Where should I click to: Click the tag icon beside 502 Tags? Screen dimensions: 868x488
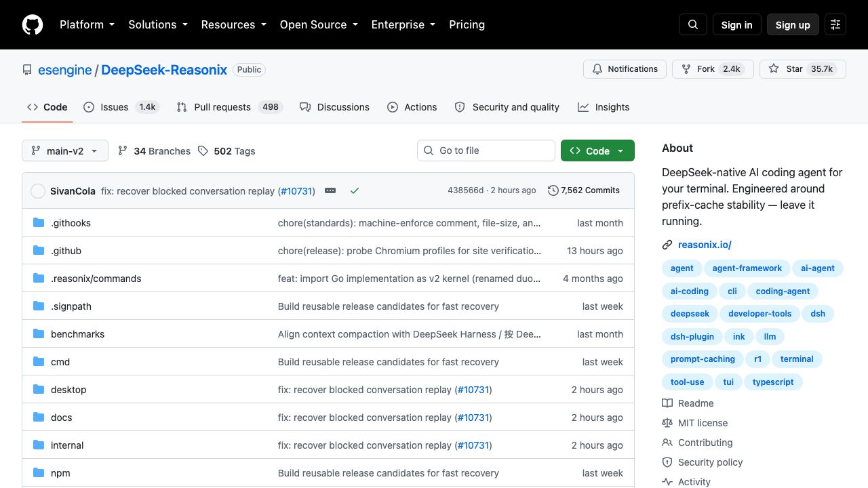pyautogui.click(x=203, y=150)
